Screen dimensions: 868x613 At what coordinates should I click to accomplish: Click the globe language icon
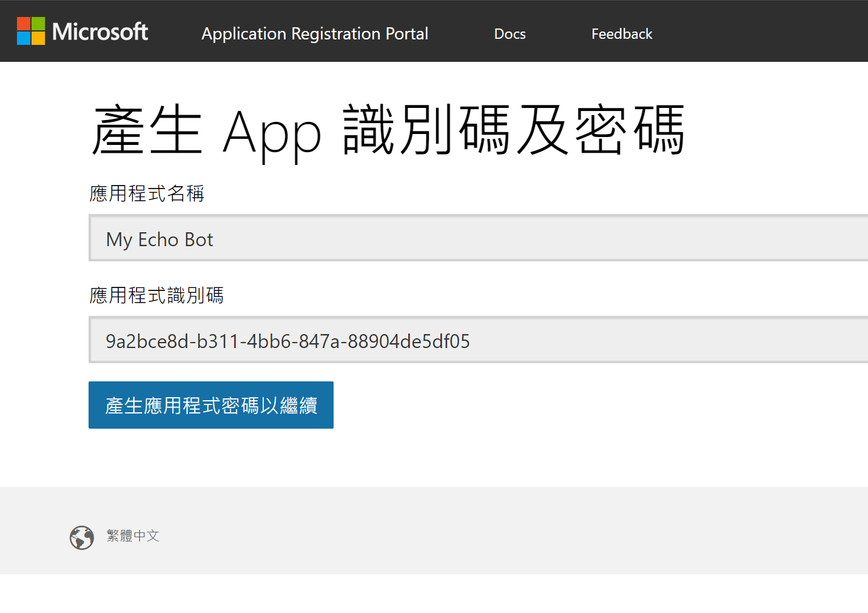(x=81, y=537)
